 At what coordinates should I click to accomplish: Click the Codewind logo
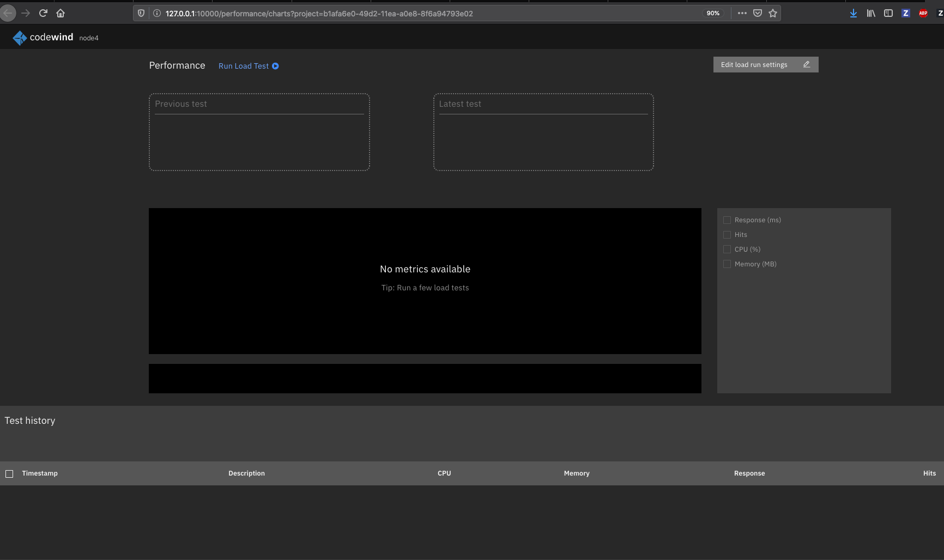pos(20,37)
